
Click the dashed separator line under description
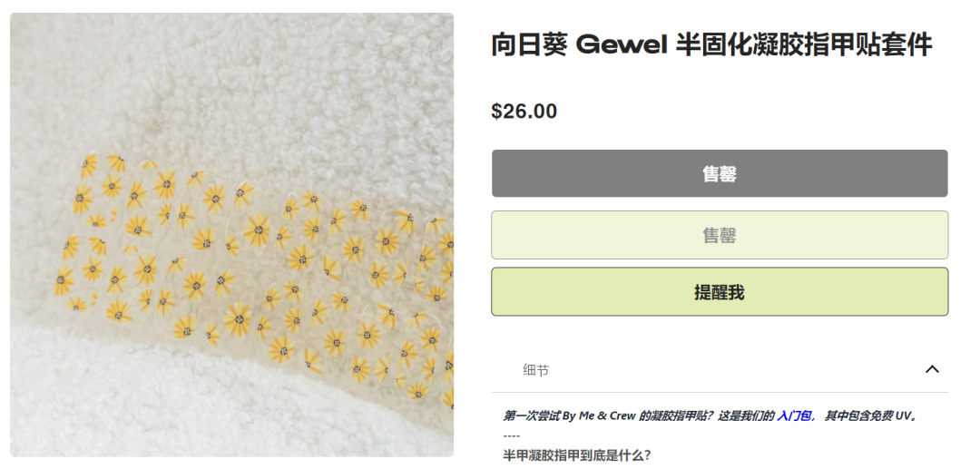click(x=511, y=435)
